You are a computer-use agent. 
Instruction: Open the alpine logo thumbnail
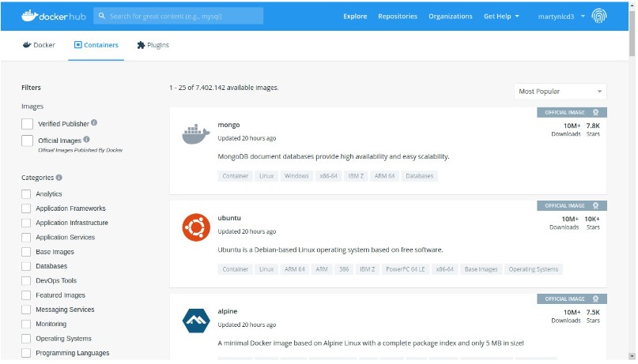196,321
